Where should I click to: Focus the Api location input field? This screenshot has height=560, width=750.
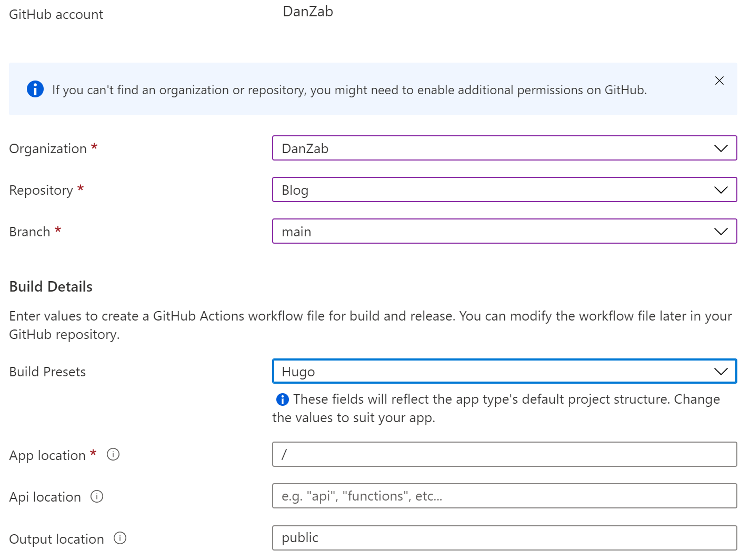(504, 496)
